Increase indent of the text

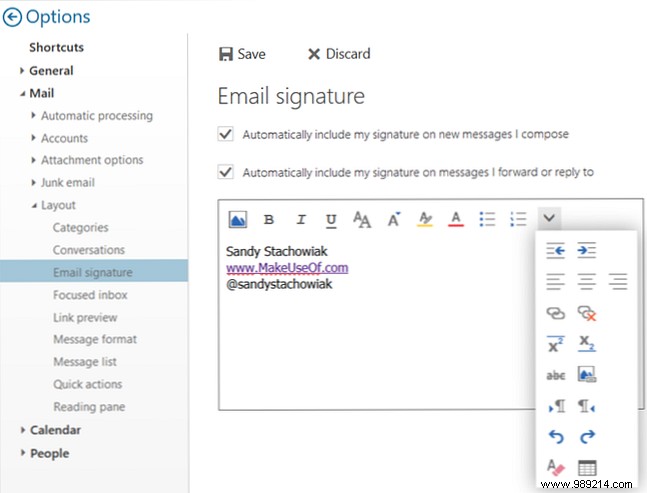click(x=586, y=250)
